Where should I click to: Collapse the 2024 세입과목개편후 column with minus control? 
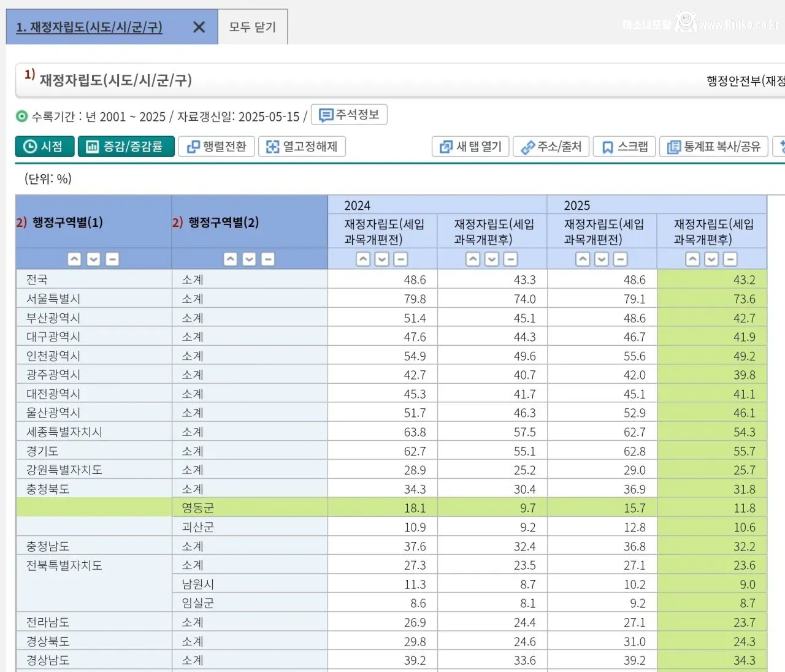pyautogui.click(x=510, y=259)
